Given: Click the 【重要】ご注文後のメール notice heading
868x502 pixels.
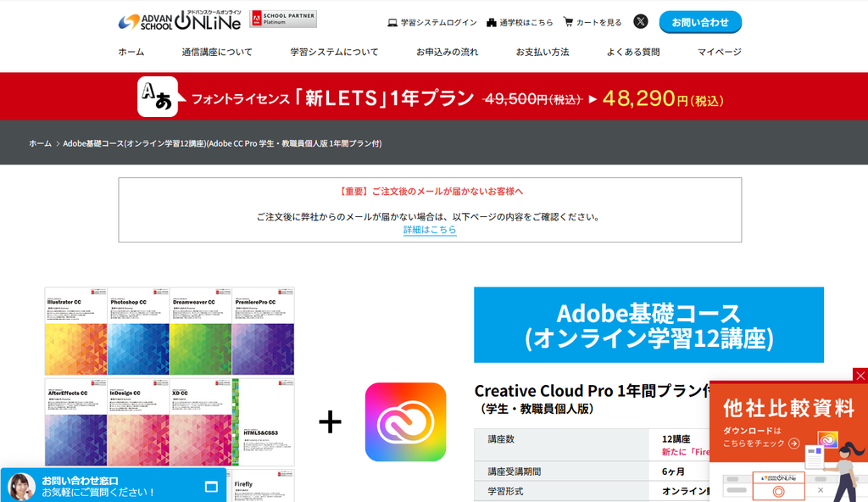Looking at the screenshot, I should 430,191.
